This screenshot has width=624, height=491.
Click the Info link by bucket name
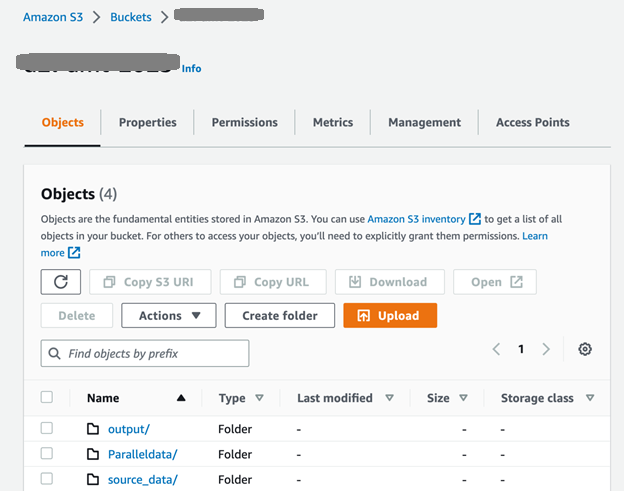click(x=191, y=68)
